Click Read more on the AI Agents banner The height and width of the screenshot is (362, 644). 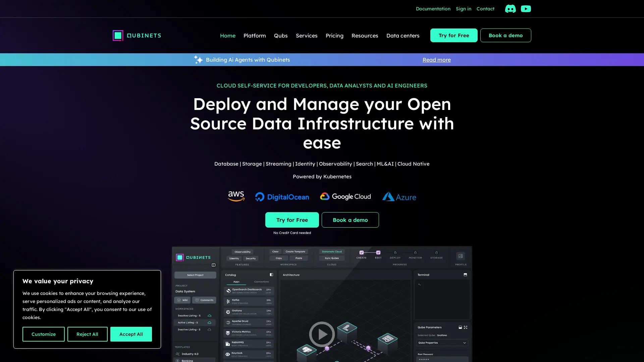coord(436,60)
